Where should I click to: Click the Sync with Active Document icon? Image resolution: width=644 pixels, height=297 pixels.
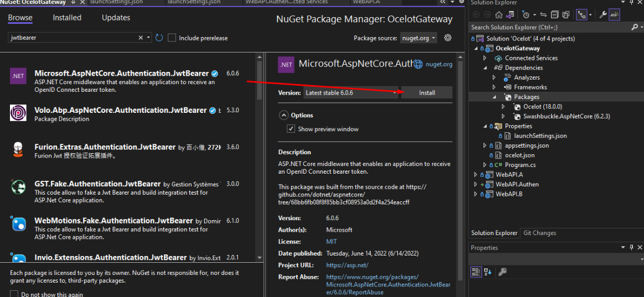click(543, 14)
